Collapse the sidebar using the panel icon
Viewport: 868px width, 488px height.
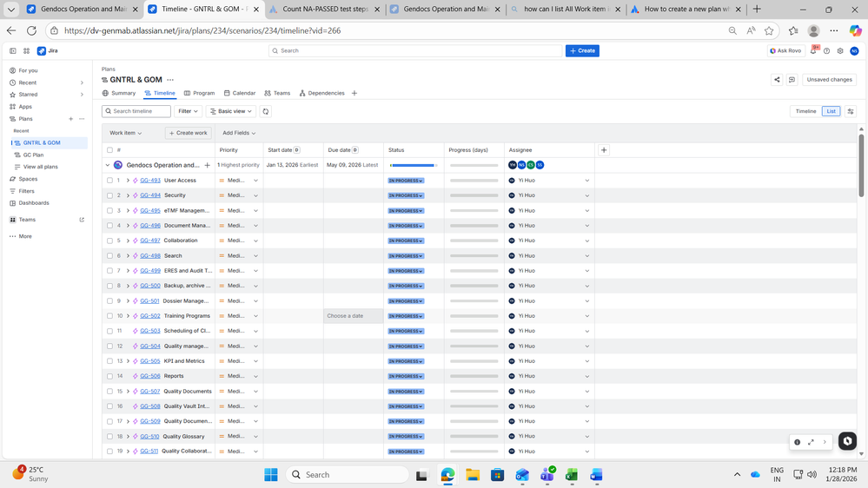click(13, 51)
